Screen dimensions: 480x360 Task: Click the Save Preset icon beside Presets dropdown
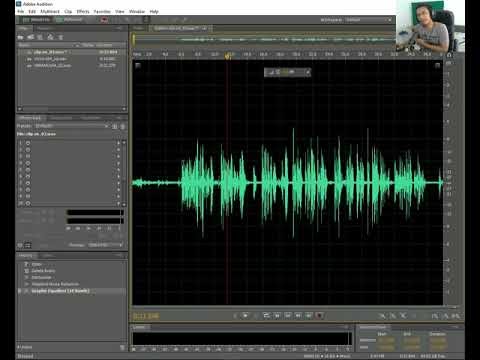(x=115, y=126)
